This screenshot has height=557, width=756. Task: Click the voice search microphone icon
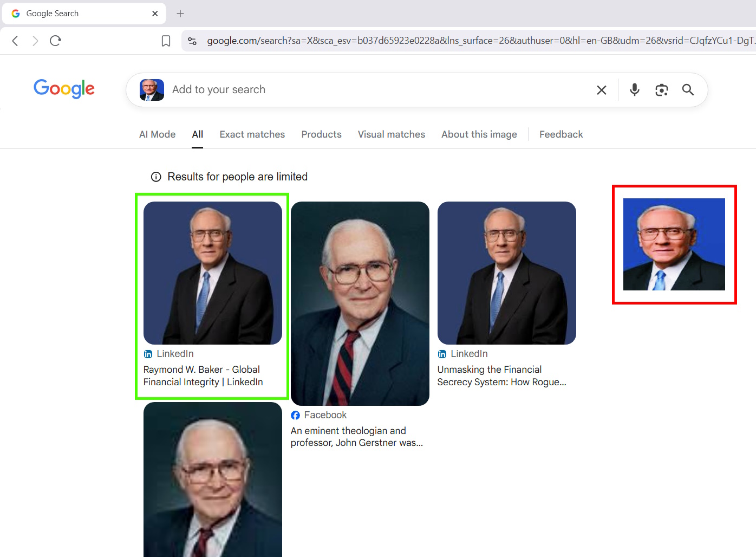635,89
